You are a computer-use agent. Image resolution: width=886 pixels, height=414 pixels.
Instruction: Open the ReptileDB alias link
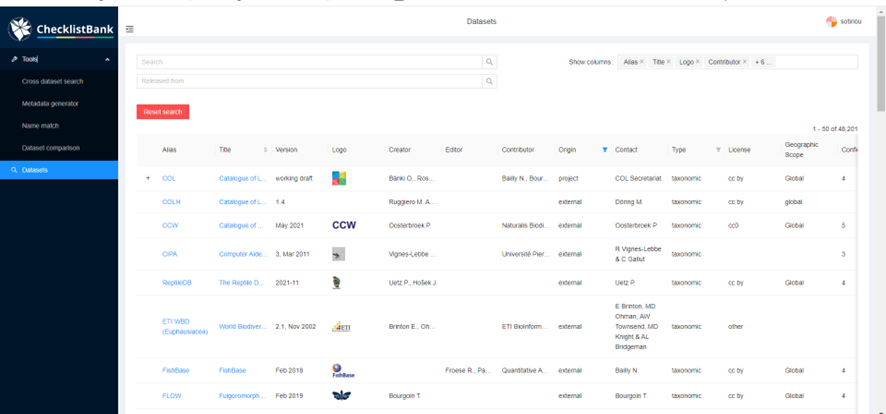click(x=177, y=283)
